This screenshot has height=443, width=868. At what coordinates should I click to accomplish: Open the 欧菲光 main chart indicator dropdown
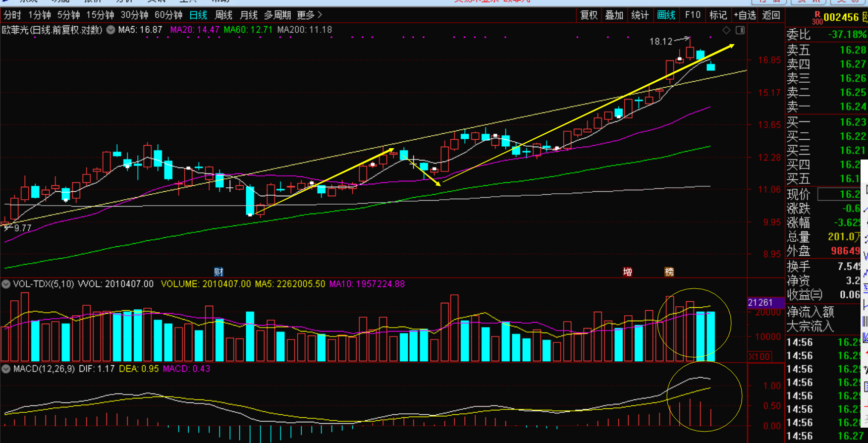tap(111, 30)
